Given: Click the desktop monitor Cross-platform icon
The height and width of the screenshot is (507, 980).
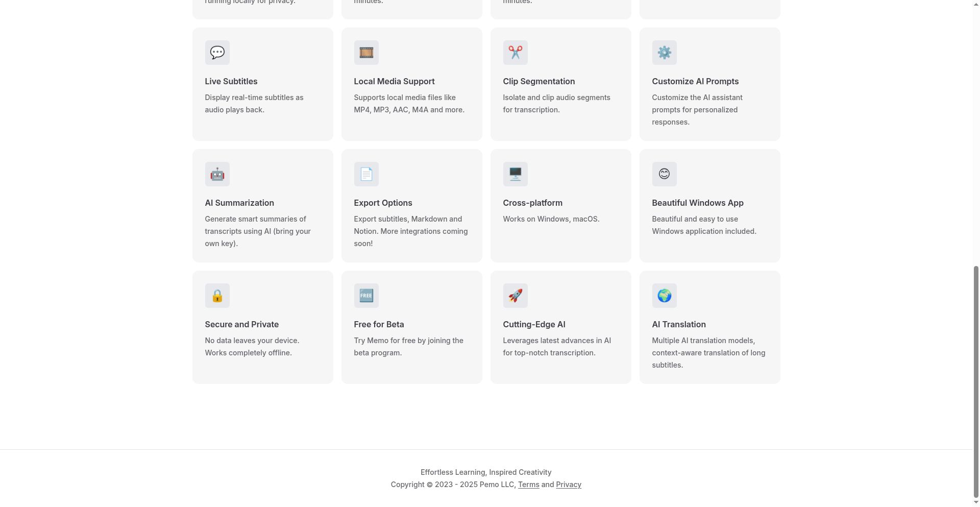Looking at the screenshot, I should pyautogui.click(x=515, y=174).
